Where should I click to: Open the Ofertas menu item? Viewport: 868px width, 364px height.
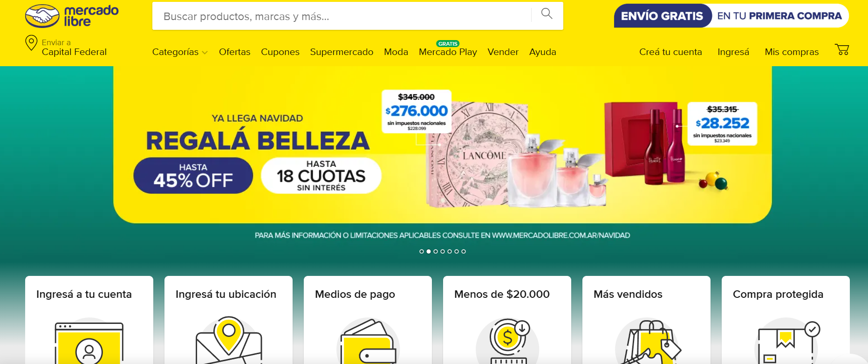(235, 52)
